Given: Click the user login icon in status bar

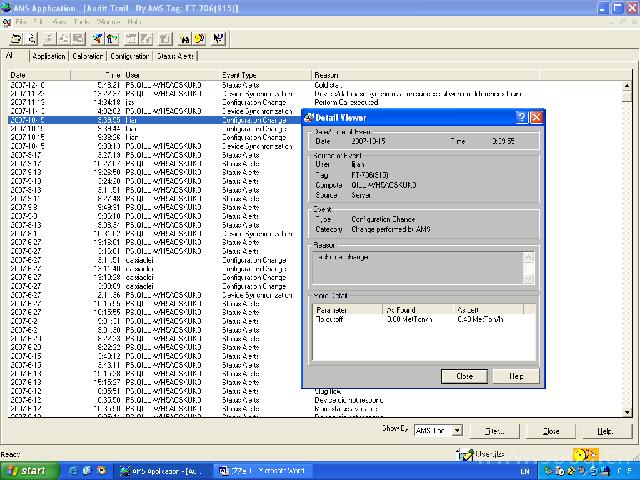Looking at the screenshot, I should coord(465,453).
